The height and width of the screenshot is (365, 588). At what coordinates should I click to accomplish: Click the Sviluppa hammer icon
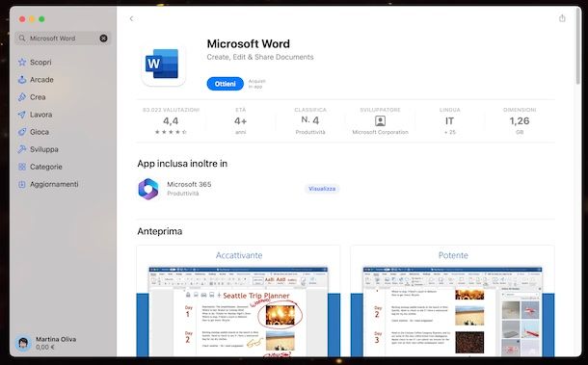22,149
